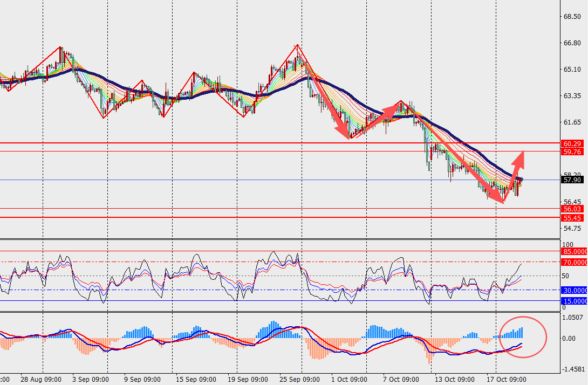The height and width of the screenshot is (385, 588).
Task: Select the blue 30.0000 oscillator level label
Action: [x=574, y=290]
